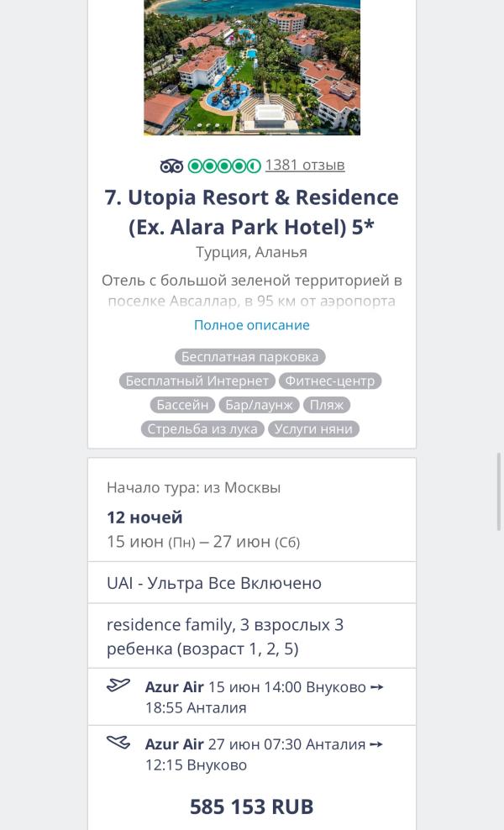This screenshot has height=830, width=504.
Task: Tap the Пляж amenity tag
Action: coord(325,405)
